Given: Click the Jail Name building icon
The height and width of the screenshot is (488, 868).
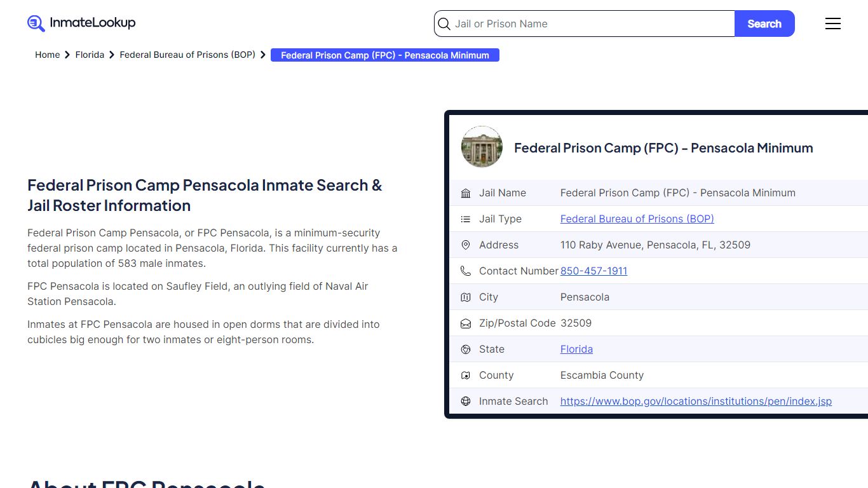Looking at the screenshot, I should (466, 193).
